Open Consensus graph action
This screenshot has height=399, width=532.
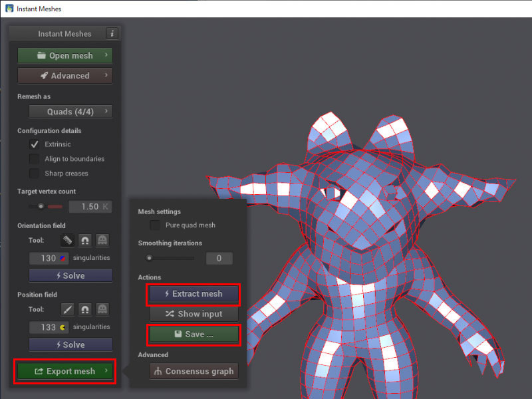(194, 371)
